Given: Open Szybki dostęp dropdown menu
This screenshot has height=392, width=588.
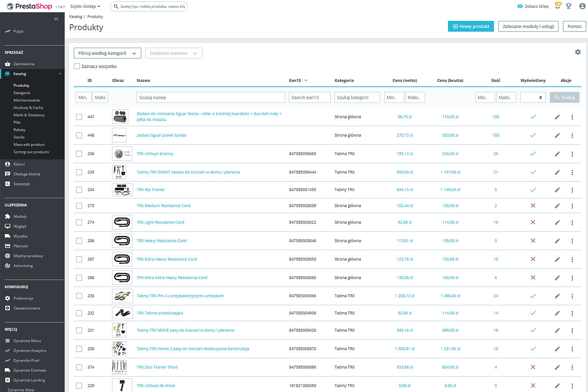Looking at the screenshot, I should click(85, 7).
